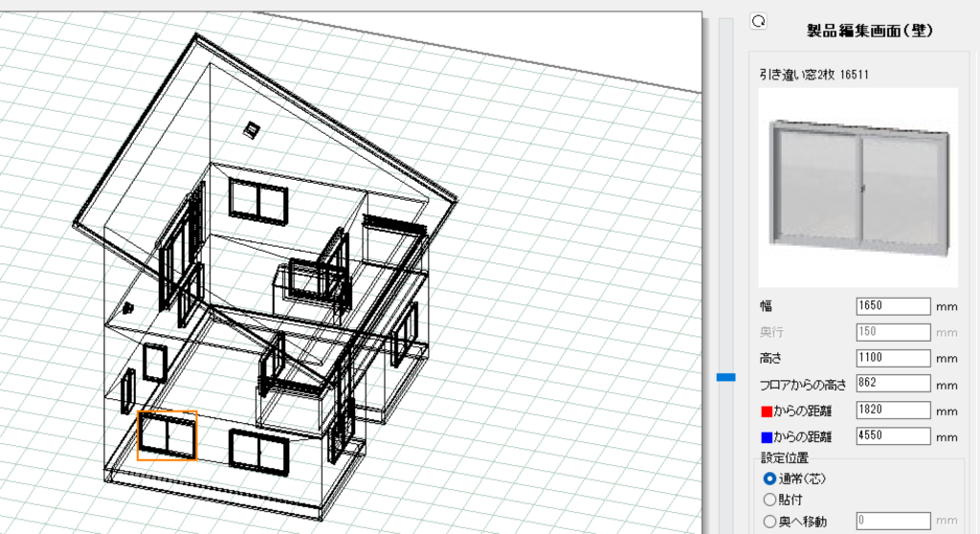Click the 奥へ移動 offset field showing 0

[893, 522]
